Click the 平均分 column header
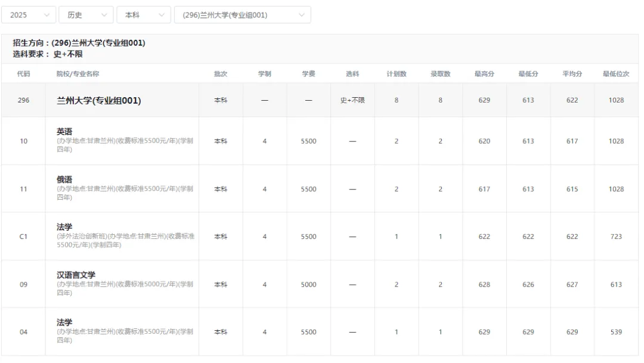The image size is (644, 363). [x=572, y=74]
